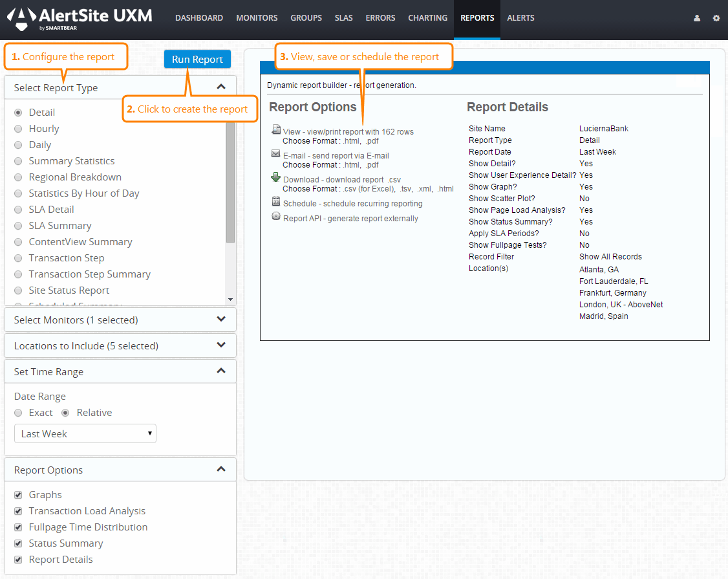Collapse the Report Options panel
728x579 pixels.
221,469
